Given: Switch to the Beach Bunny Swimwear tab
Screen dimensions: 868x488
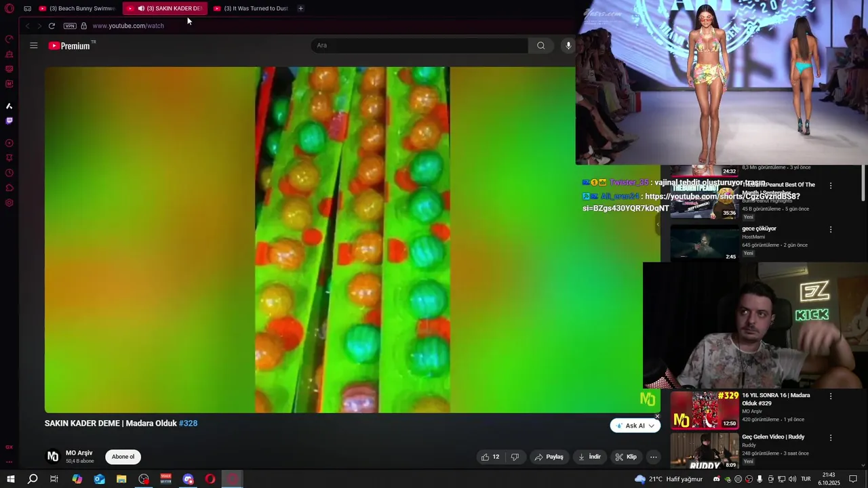Looking at the screenshot, I should pos(77,8).
